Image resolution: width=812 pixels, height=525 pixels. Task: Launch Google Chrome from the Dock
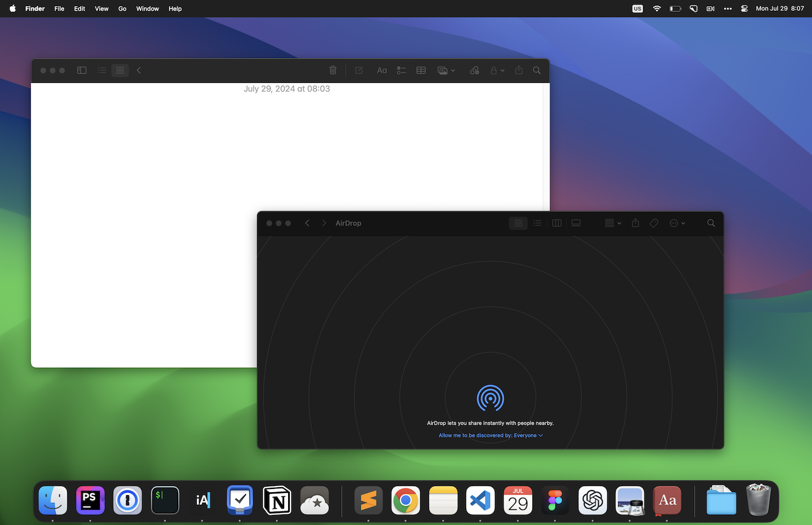pos(405,500)
